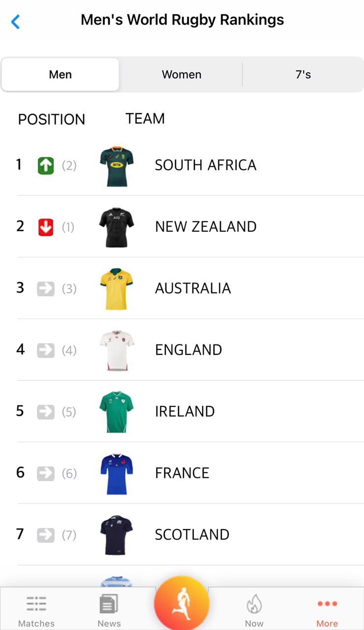
Task: Tap the New Zealand black jersey
Action: (x=117, y=227)
